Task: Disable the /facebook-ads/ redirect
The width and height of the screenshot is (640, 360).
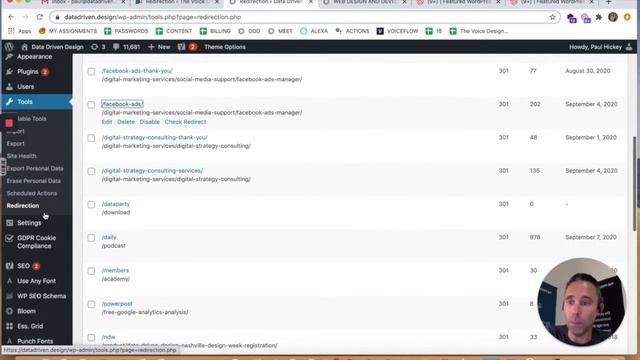Action: [x=149, y=122]
